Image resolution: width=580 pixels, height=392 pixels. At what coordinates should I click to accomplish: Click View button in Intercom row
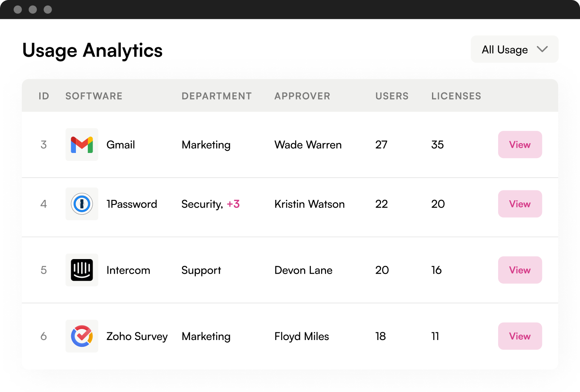[519, 270]
